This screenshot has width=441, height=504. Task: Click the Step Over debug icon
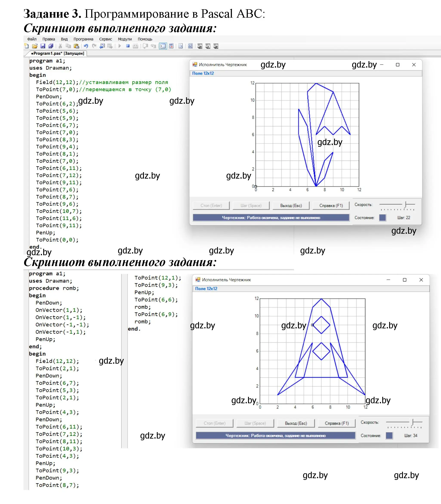[145, 46]
